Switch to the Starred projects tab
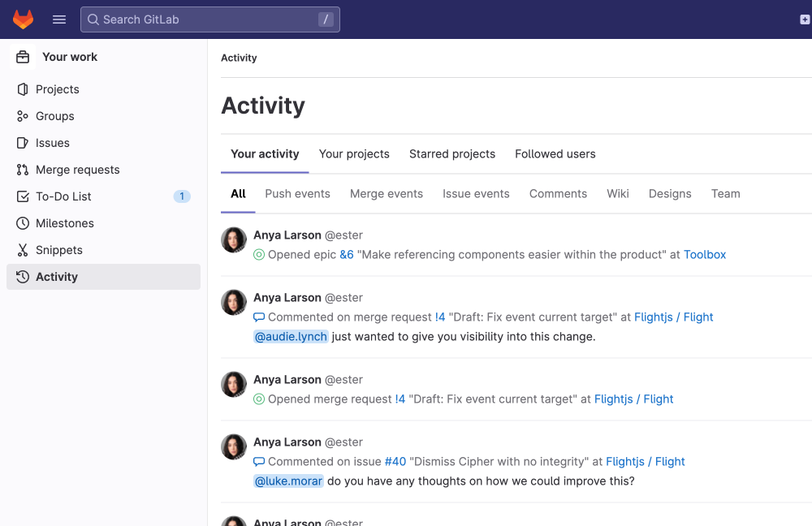Viewport: 812px width, 526px height. (x=452, y=153)
